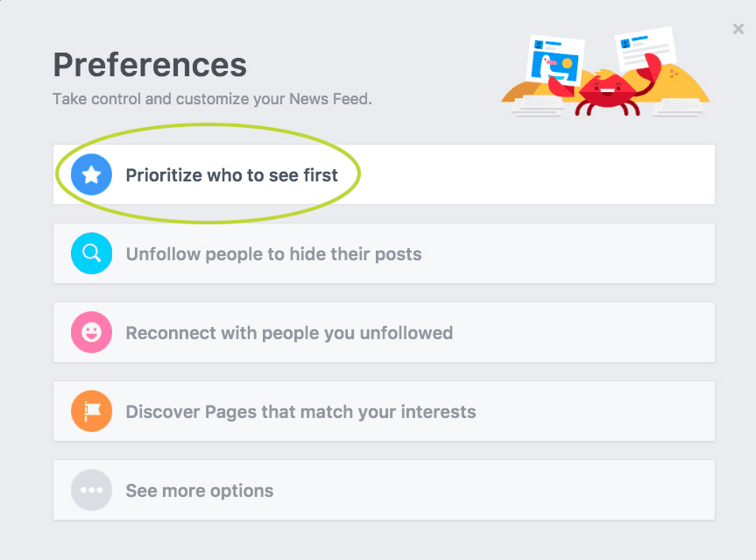Viewport: 756px width, 560px height.
Task: Click the cyan magnifying glass icon
Action: coord(91,253)
